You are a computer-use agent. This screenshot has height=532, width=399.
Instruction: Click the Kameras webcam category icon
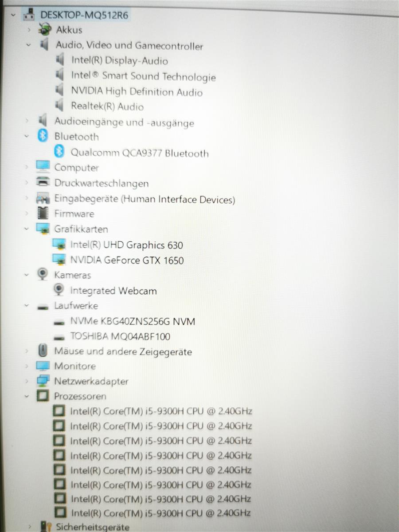pos(43,275)
